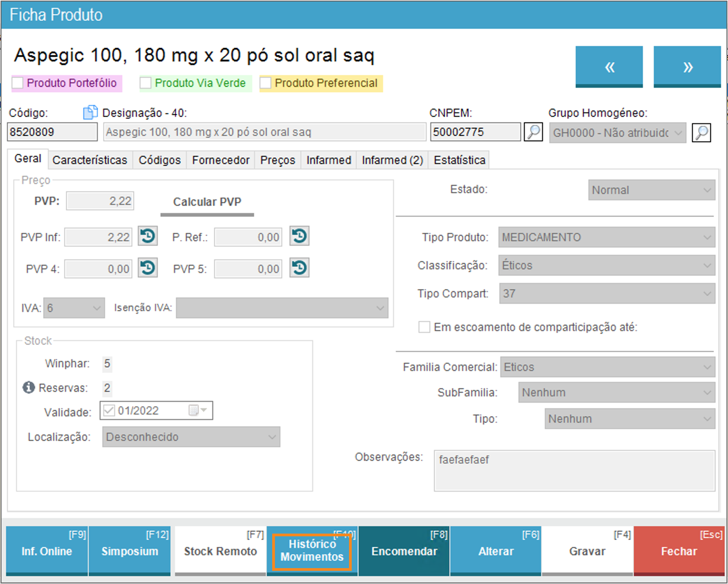Click the Reservas info icon
Image resolution: width=728 pixels, height=584 pixels.
pos(29,387)
